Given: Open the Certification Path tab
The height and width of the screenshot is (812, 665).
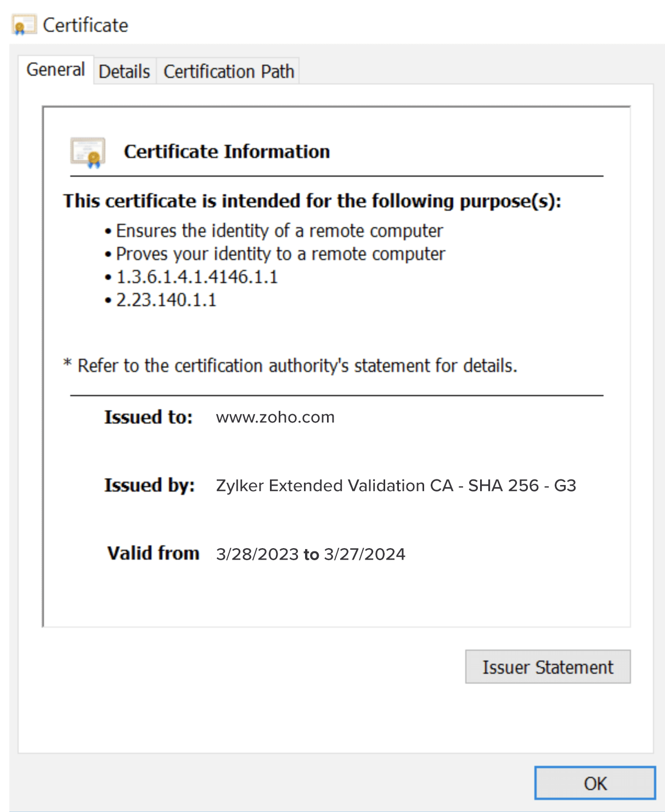Looking at the screenshot, I should 228,71.
